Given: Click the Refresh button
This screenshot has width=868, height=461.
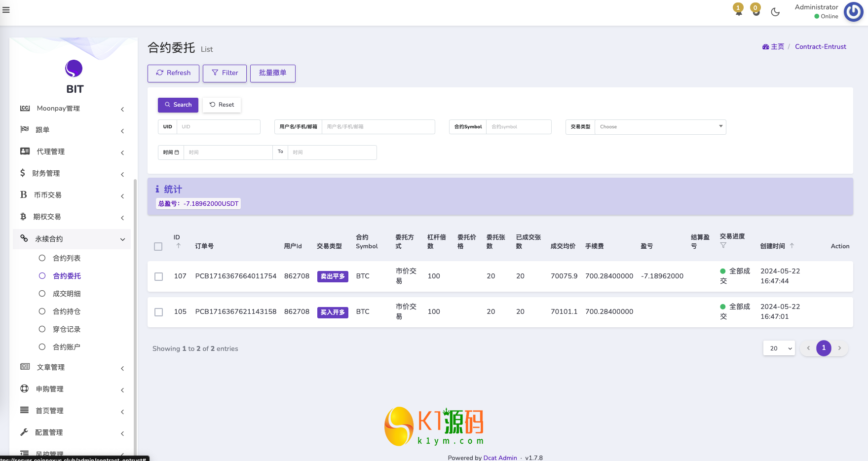Looking at the screenshot, I should point(173,73).
